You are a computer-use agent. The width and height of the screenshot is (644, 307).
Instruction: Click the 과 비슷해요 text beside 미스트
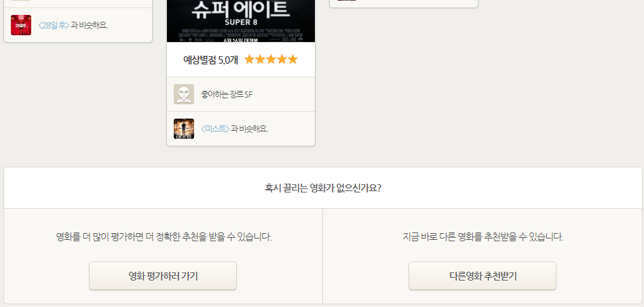[250, 129]
